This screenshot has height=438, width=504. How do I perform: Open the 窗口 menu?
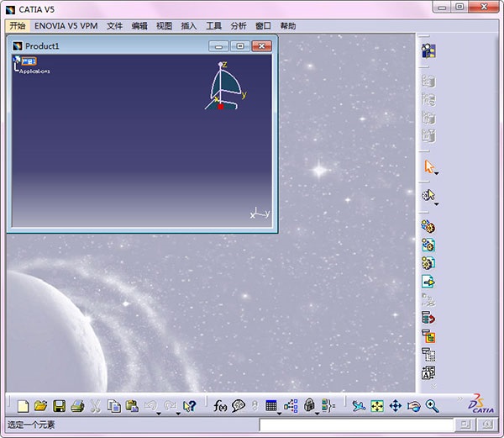coord(263,26)
